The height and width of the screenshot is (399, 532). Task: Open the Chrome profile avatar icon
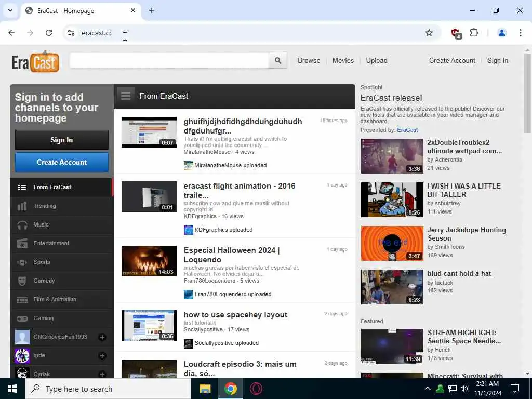tap(501, 33)
